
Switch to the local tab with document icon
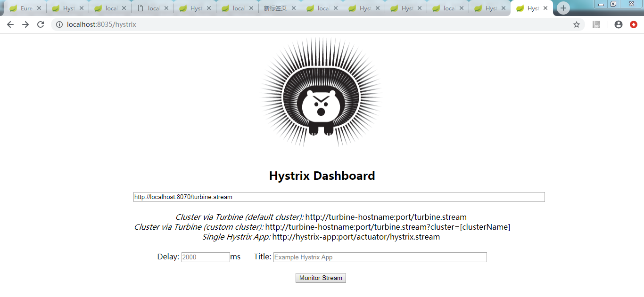153,8
